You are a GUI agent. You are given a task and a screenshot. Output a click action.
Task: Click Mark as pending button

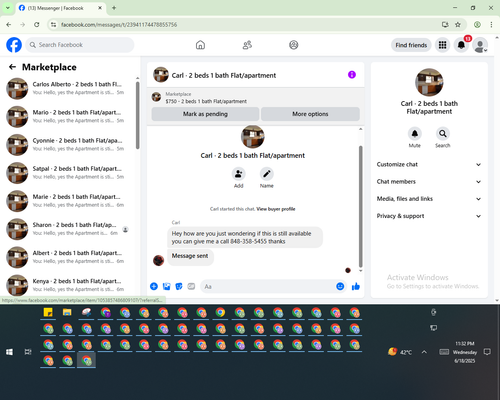pos(205,114)
